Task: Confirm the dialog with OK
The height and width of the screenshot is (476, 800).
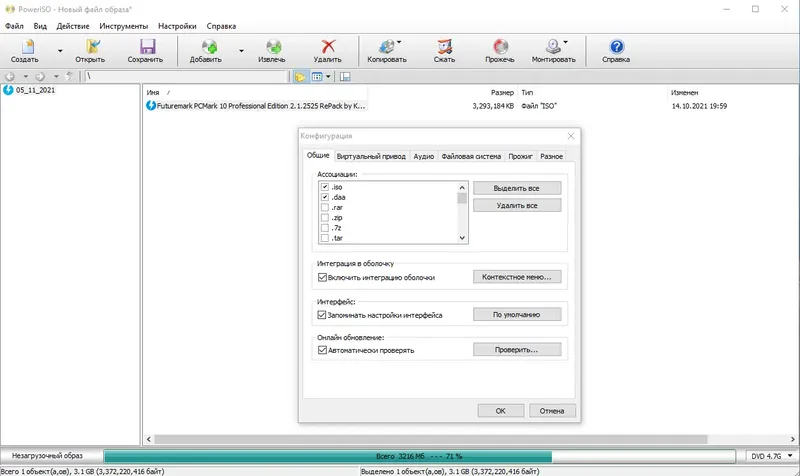Action: tap(501, 411)
